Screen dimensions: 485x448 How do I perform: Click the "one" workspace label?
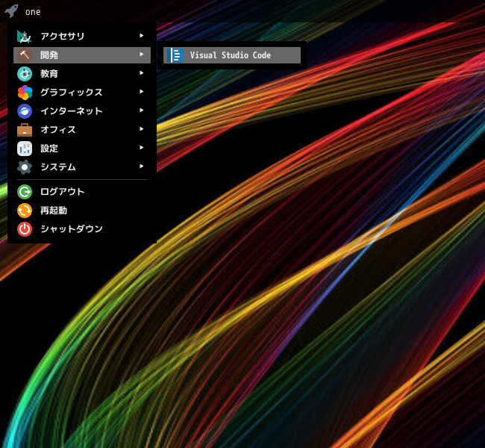(x=33, y=12)
